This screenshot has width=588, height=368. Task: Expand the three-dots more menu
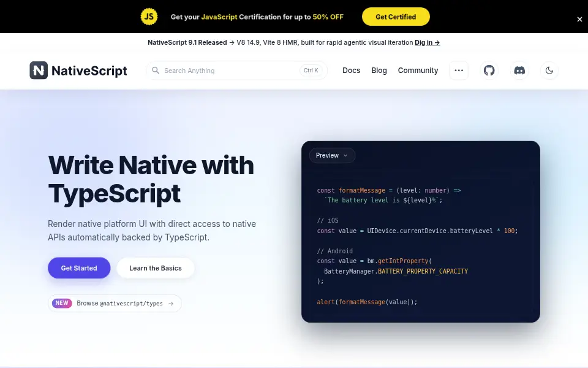point(459,70)
